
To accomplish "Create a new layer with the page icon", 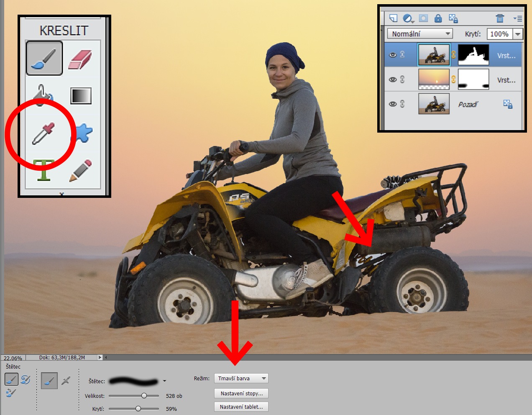I will (393, 18).
